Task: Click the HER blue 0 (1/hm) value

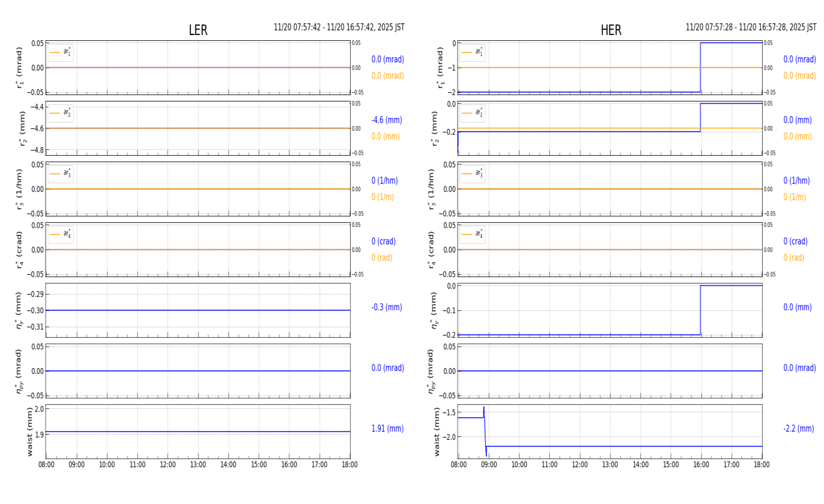Action: coord(797,181)
